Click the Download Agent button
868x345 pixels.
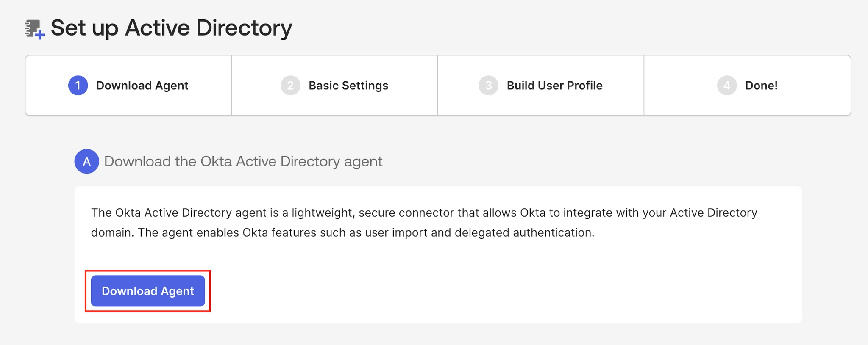pos(148,291)
